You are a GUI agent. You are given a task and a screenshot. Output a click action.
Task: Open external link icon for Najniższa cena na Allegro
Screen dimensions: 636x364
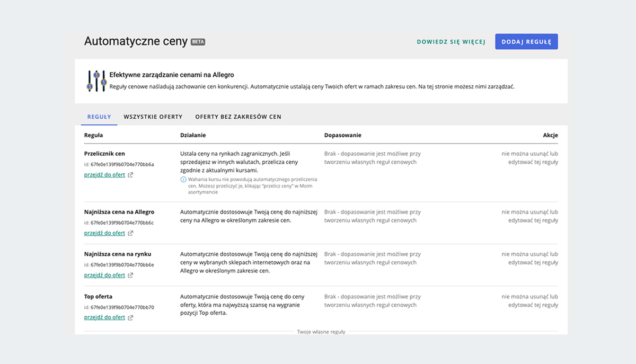(x=130, y=233)
